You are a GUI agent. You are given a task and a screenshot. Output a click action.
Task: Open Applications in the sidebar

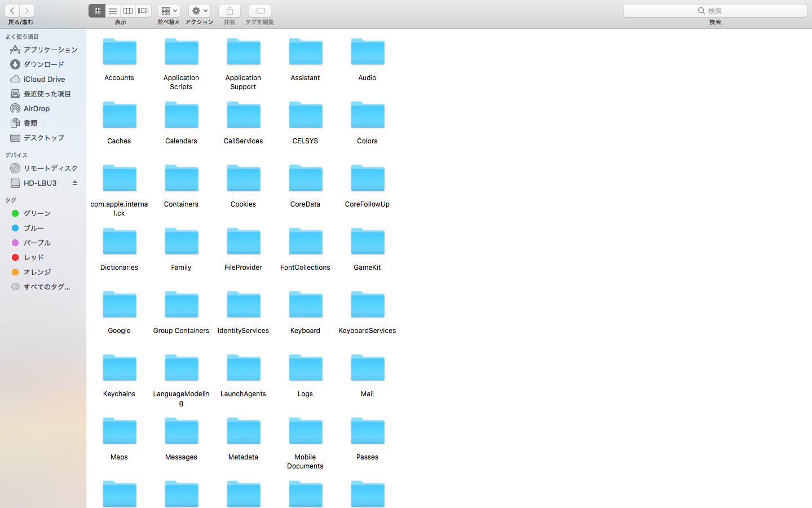coord(43,50)
